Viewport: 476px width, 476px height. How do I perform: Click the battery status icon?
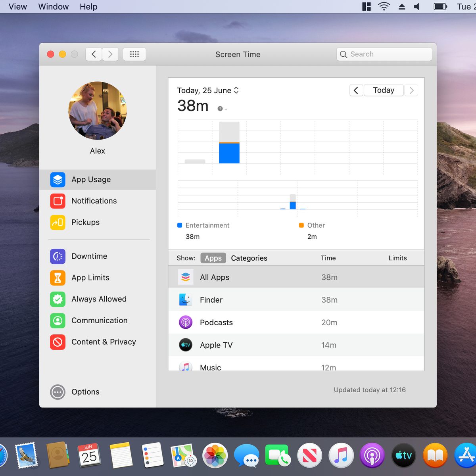tap(440, 7)
